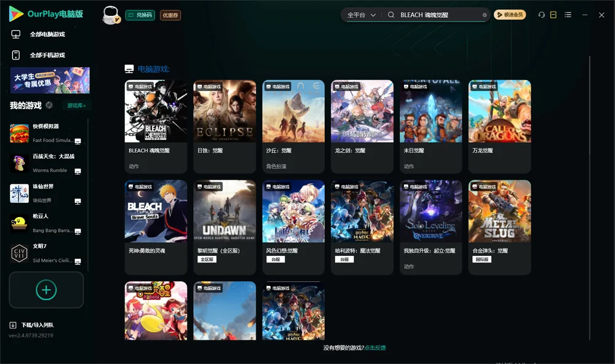Open the 万龙觉醒 Call of Dragons card
The image size is (615, 364).
point(499,126)
